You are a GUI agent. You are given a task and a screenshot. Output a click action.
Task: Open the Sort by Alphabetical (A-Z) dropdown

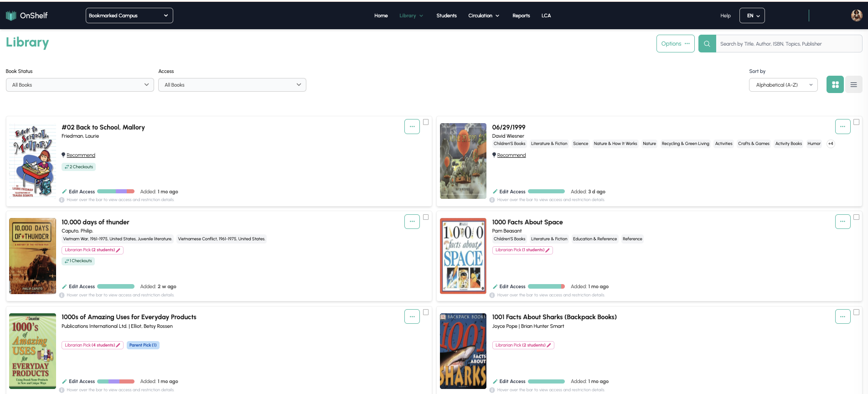783,85
